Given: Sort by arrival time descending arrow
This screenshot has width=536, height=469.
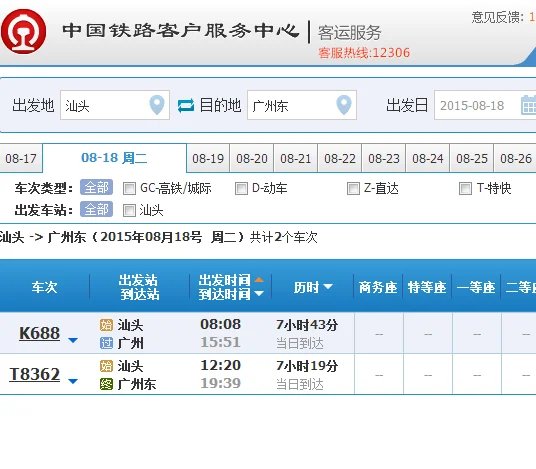Looking at the screenshot, I should point(259,293).
